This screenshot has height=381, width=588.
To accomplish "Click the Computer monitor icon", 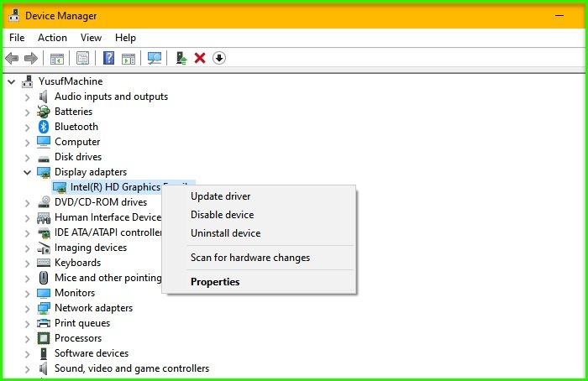I will [44, 142].
